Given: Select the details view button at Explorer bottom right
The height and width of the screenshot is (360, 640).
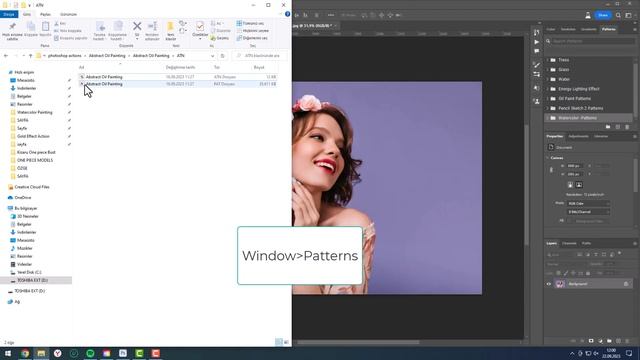Looking at the screenshot, I should (x=279, y=342).
